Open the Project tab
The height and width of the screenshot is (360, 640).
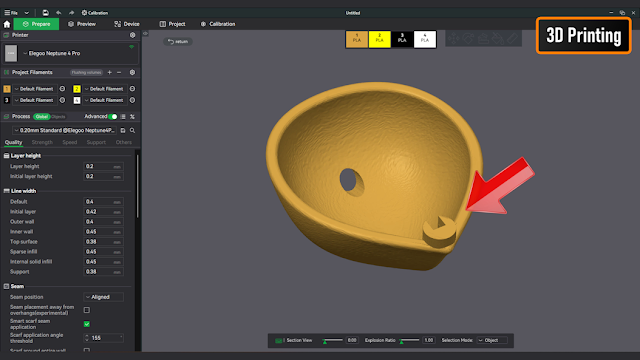172,24
